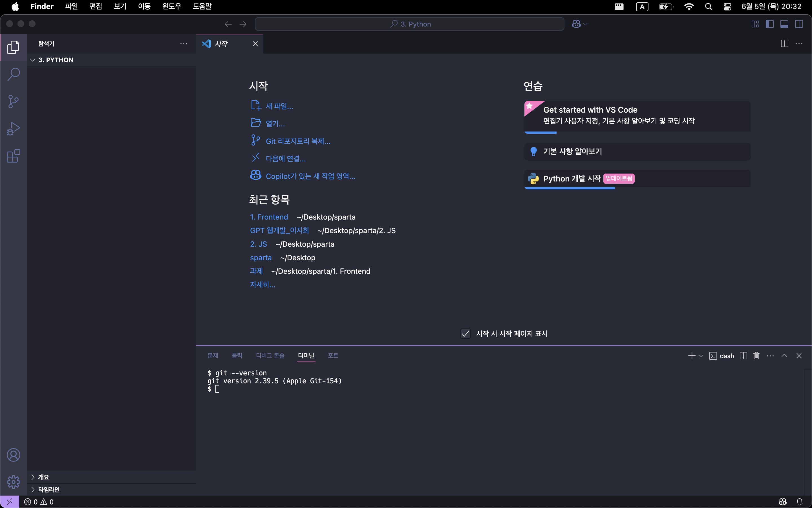Switch to the 포트 panel tab

point(333,356)
